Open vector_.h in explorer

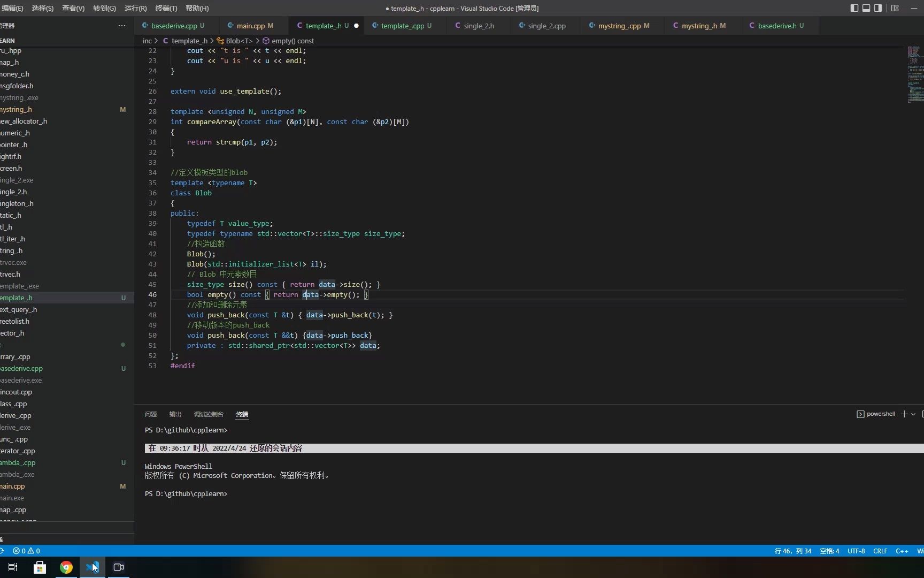click(67, 333)
